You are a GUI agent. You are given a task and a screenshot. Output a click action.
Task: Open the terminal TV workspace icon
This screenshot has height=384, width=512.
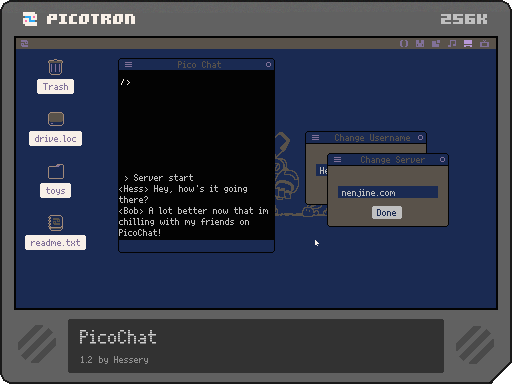point(484,44)
